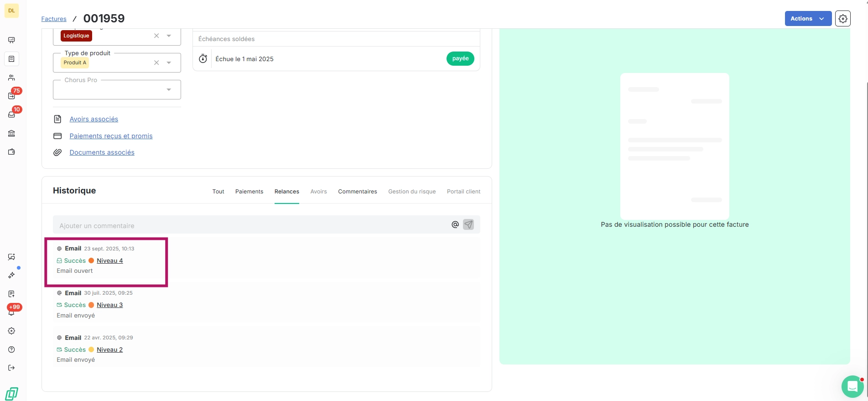
Task: Open the presentation board icon in sidebar
Action: click(11, 40)
